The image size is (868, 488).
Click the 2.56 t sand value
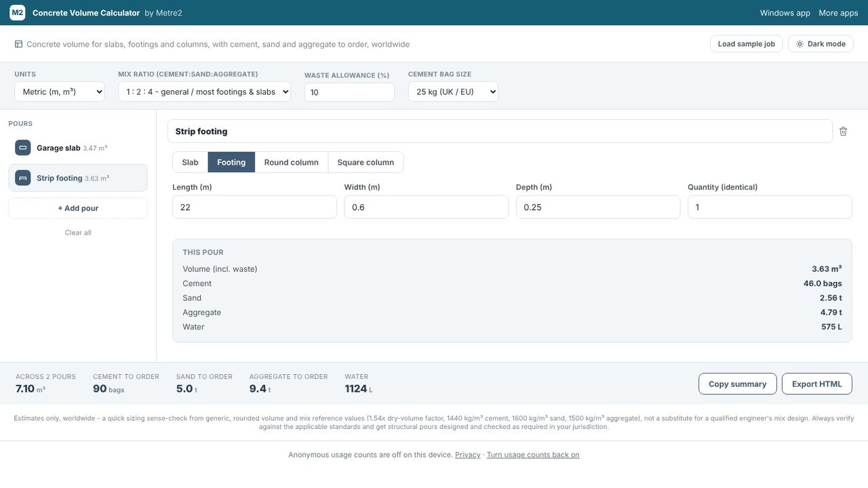click(831, 298)
